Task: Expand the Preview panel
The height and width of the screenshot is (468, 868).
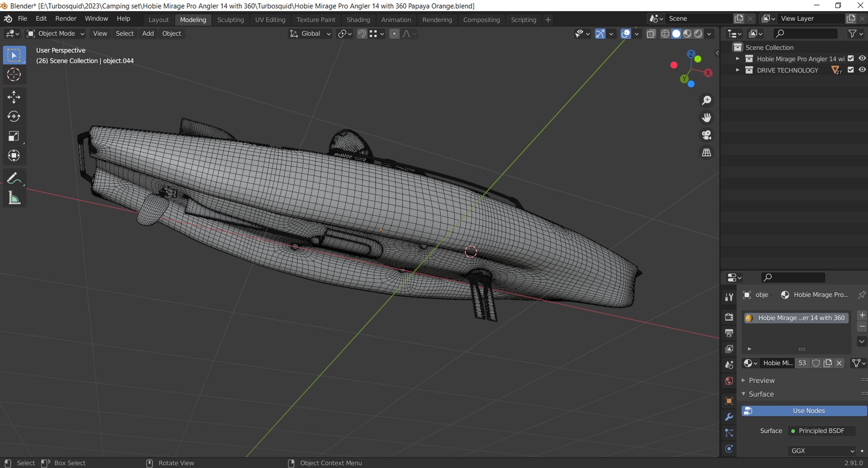Action: pos(762,380)
